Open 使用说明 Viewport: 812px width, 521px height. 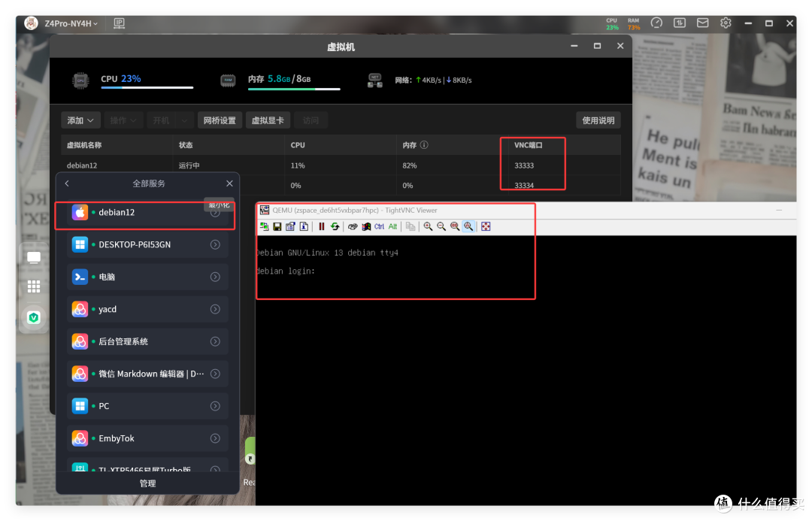coord(598,120)
